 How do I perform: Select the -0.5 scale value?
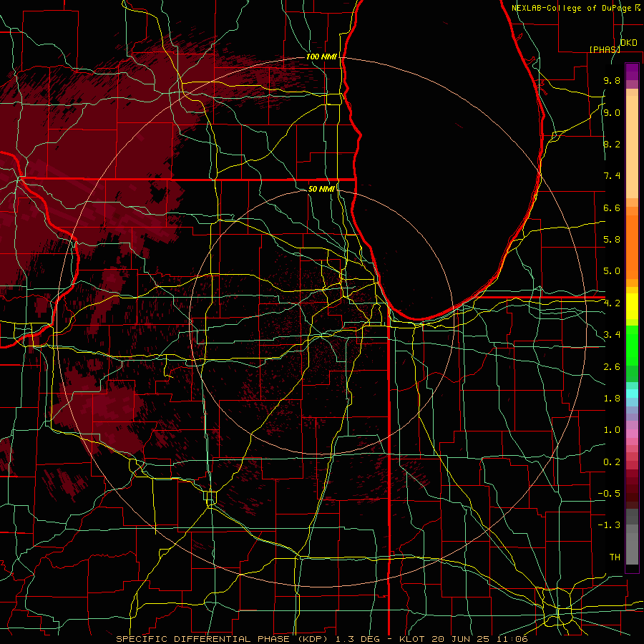point(609,494)
